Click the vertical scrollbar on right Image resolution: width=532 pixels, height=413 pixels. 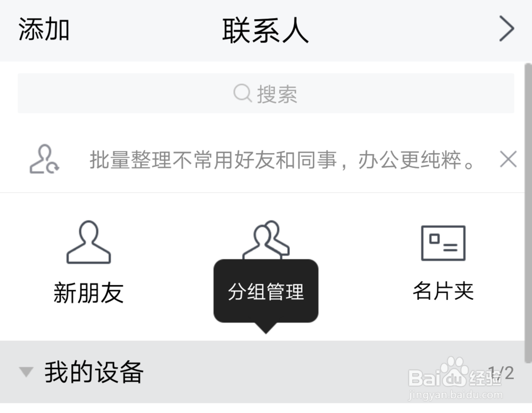point(528,213)
